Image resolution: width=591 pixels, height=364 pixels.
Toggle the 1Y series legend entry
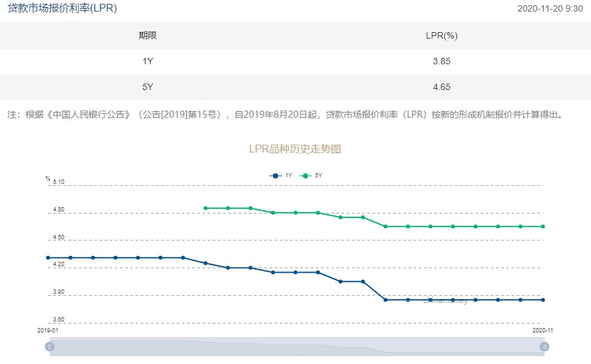[281, 176]
